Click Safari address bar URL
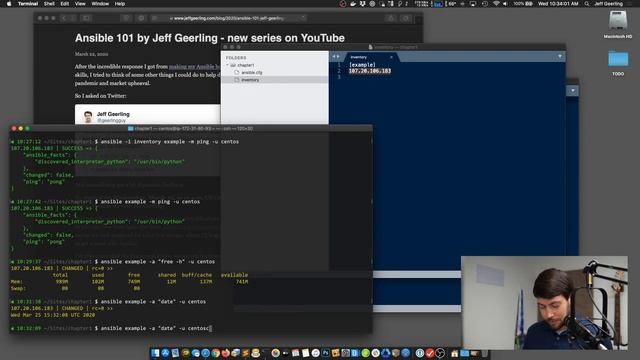640x360 pixels. [229, 18]
